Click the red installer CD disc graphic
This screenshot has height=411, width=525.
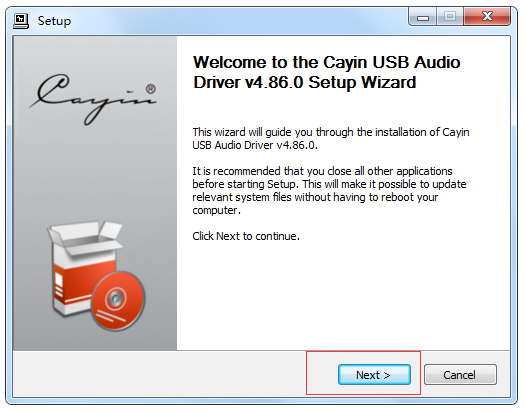pyautogui.click(x=118, y=301)
